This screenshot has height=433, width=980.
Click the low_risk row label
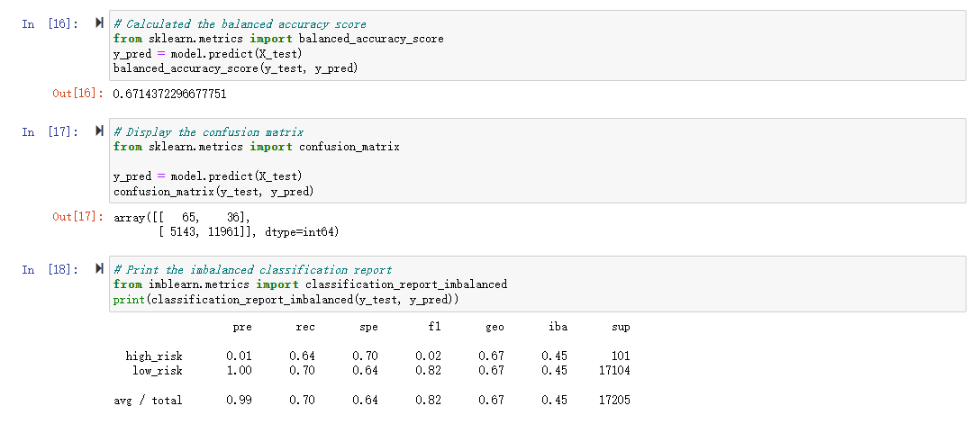[x=158, y=371]
